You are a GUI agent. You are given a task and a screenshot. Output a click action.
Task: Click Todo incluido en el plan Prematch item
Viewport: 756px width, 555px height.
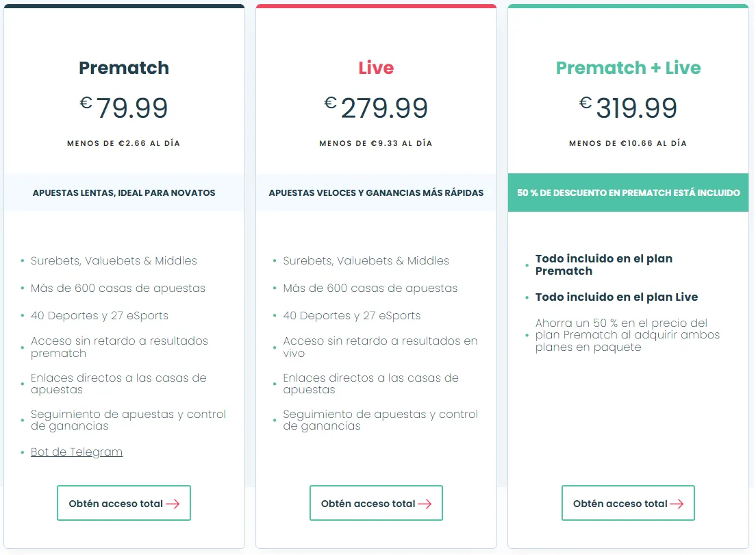pyautogui.click(x=603, y=264)
